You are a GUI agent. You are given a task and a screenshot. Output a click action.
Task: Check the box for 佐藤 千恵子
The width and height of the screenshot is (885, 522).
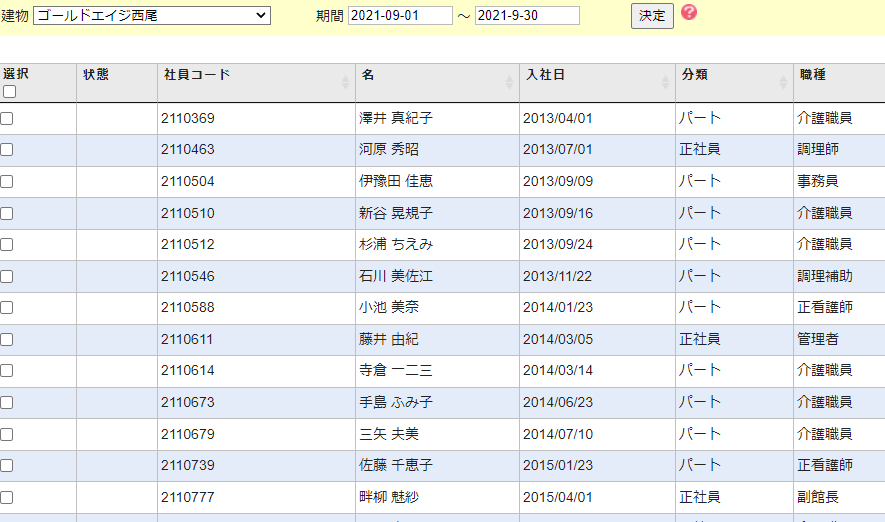tap(7, 465)
